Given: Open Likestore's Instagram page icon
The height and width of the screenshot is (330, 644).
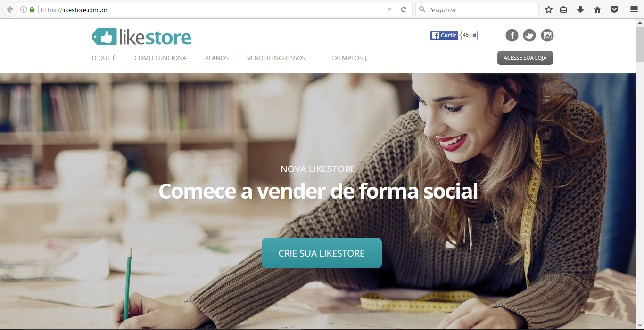Looking at the screenshot, I should pos(547,35).
